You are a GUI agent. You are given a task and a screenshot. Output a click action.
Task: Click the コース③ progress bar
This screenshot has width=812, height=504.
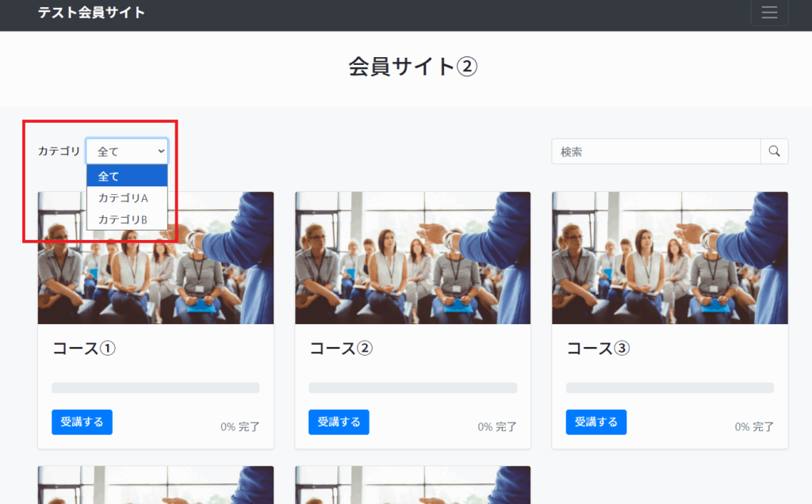click(669, 388)
